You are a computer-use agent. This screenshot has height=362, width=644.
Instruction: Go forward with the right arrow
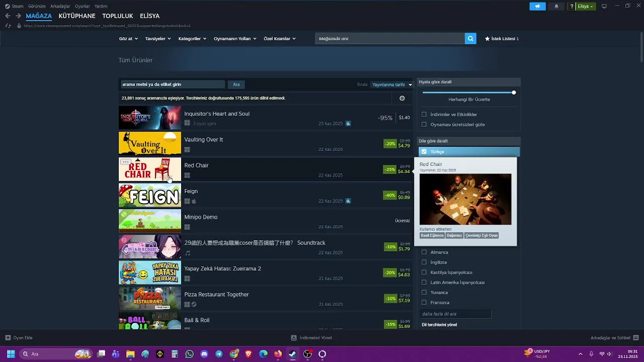tap(18, 16)
